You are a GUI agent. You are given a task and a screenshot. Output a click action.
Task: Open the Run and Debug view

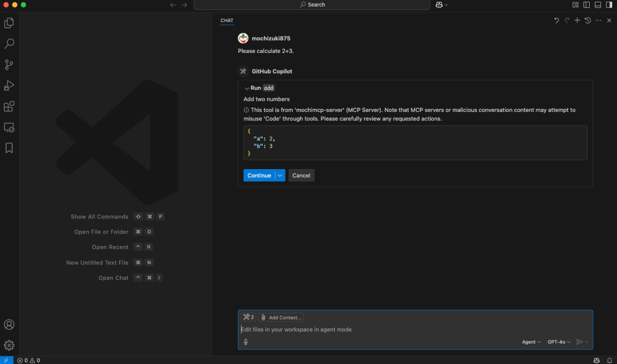(x=9, y=85)
